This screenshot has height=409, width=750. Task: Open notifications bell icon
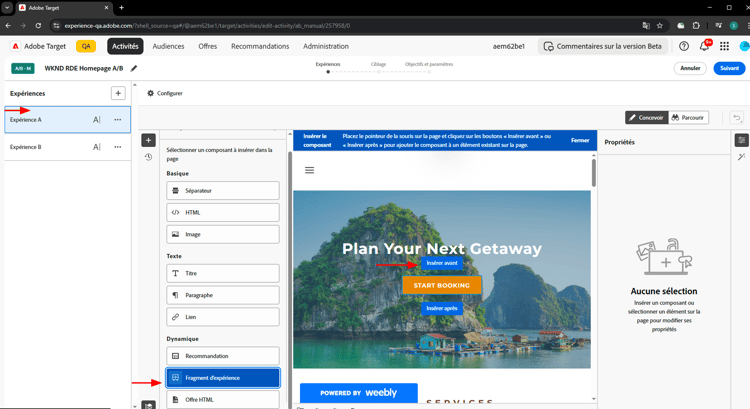point(705,46)
